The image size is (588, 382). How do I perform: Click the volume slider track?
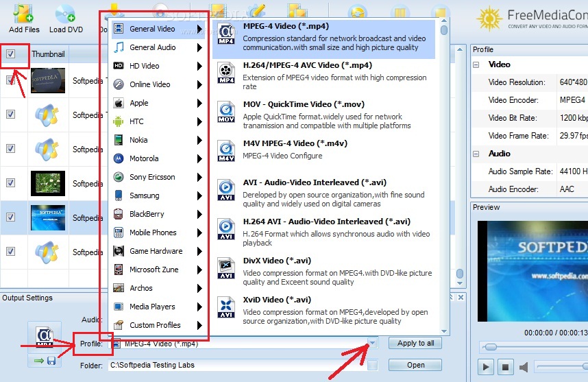(x=561, y=366)
